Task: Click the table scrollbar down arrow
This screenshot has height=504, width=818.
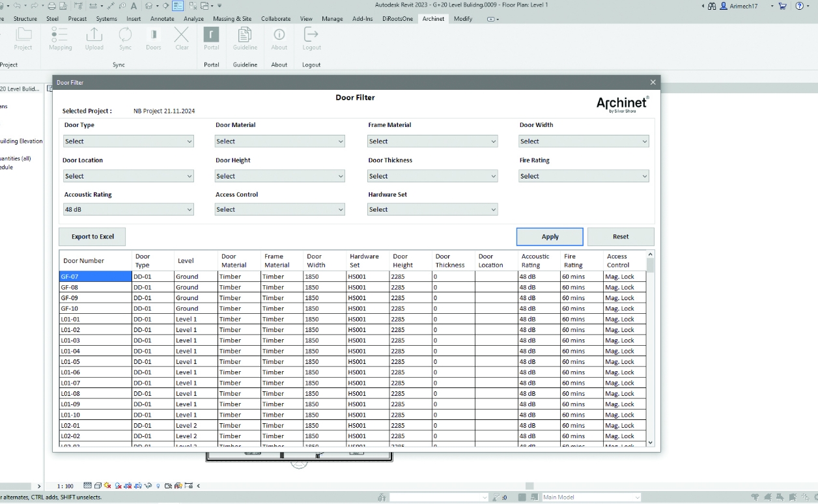Action: coord(650,442)
